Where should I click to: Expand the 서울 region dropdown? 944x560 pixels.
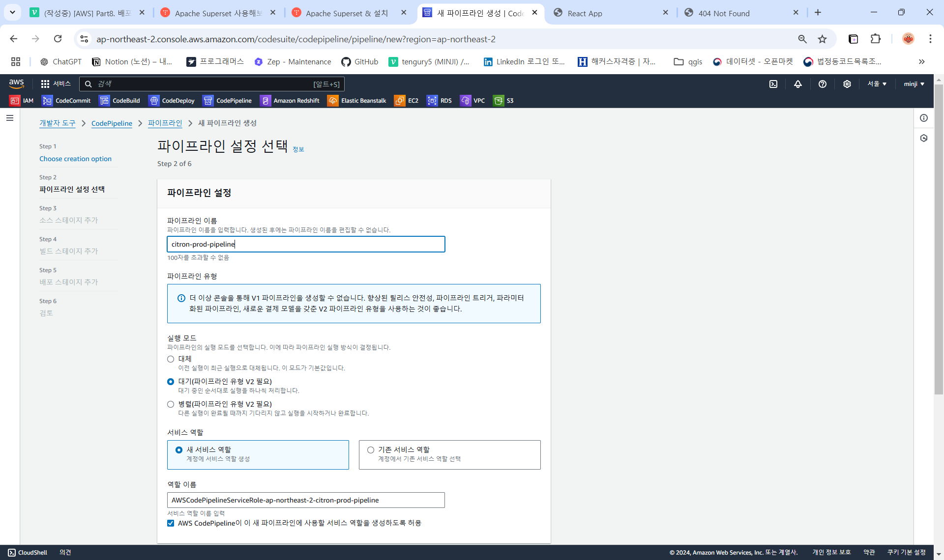coord(877,84)
